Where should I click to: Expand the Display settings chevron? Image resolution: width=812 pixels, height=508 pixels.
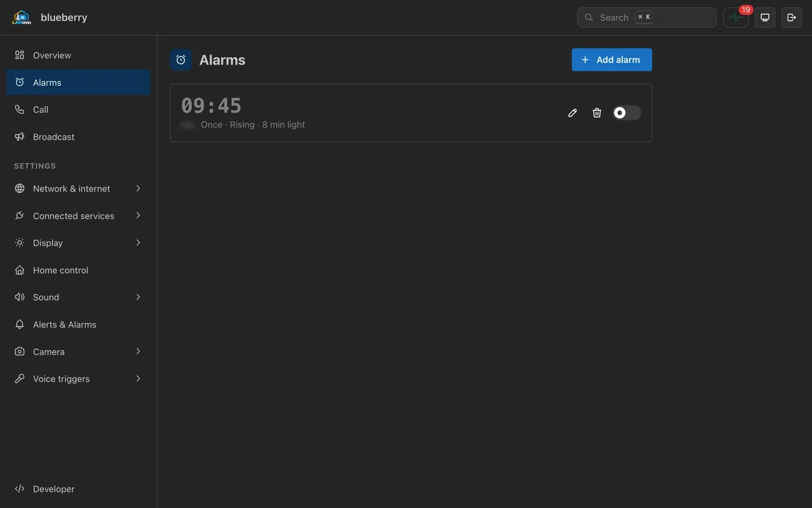coord(138,243)
